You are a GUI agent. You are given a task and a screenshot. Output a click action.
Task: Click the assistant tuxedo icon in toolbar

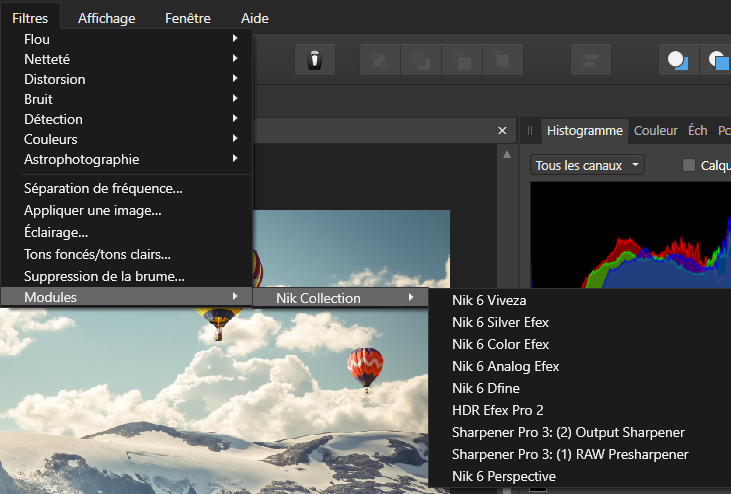click(315, 60)
